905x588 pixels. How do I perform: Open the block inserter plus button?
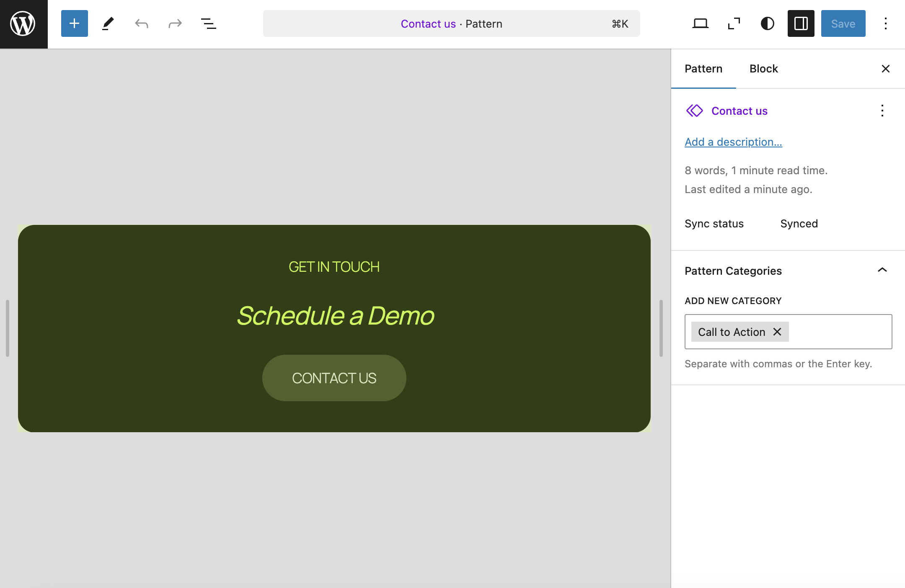(75, 23)
